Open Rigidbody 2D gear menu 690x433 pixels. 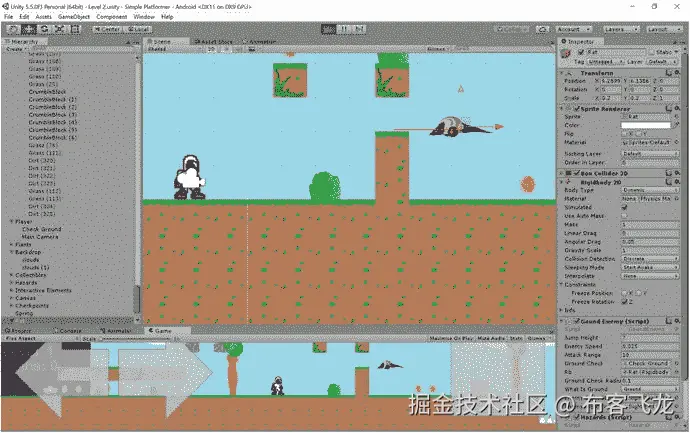[677, 182]
